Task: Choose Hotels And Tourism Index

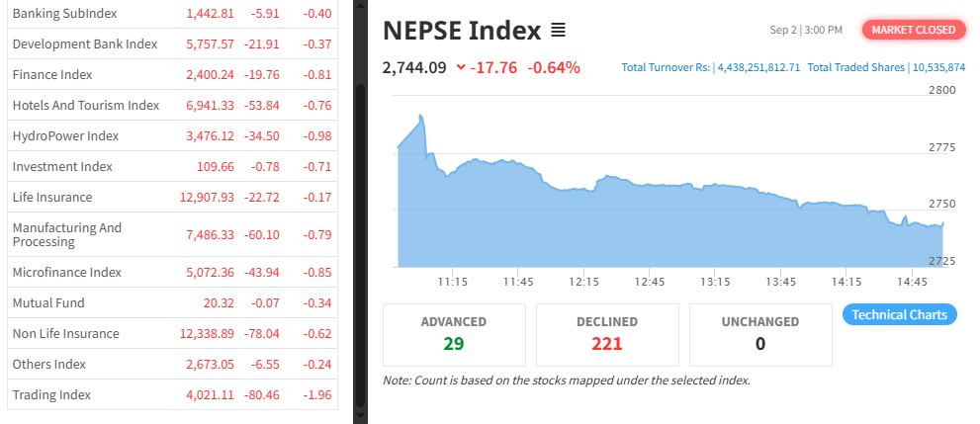Action: [85, 106]
